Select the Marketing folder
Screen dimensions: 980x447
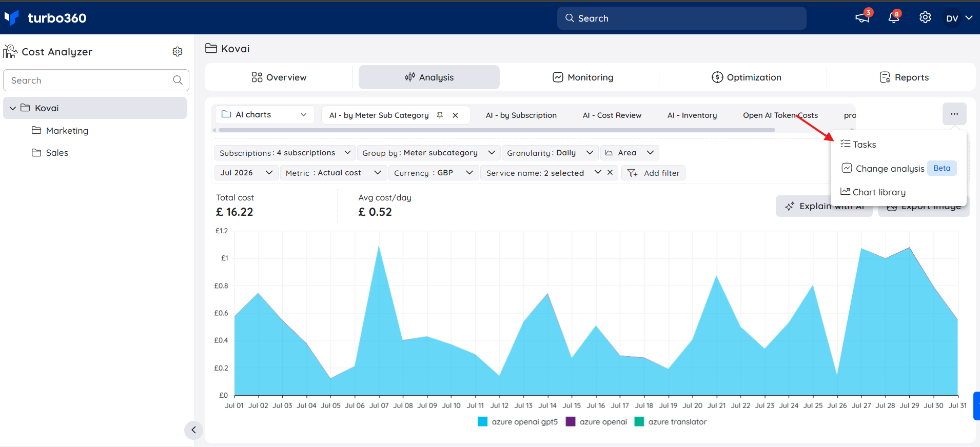tap(60, 131)
